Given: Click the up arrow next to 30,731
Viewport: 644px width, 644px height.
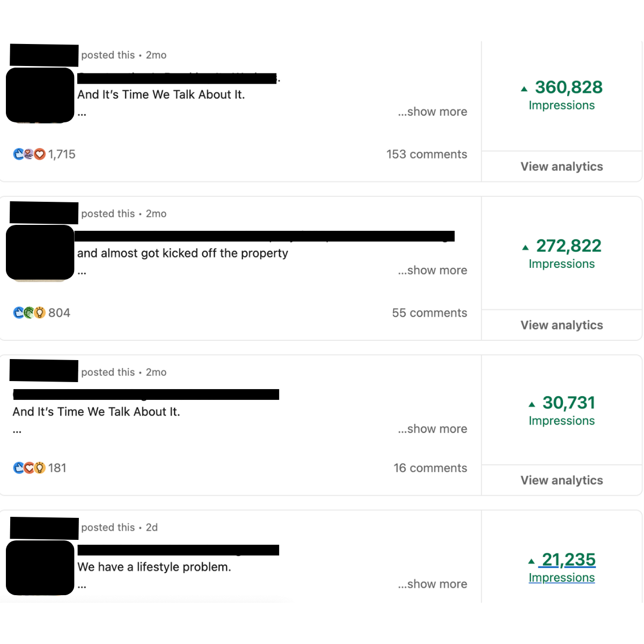Looking at the screenshot, I should coord(532,405).
